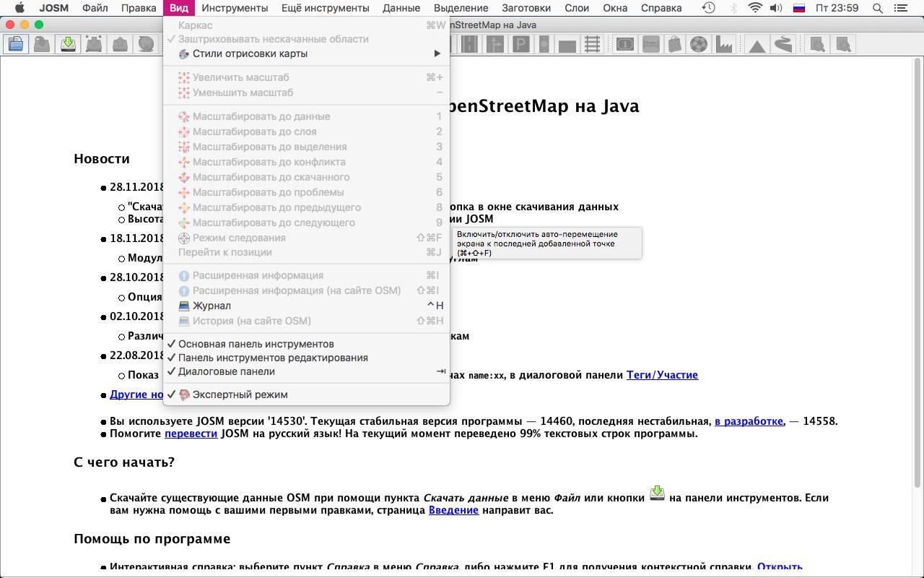Select the money banknote preset icon
The width and height of the screenshot is (924, 578).
click(624, 45)
